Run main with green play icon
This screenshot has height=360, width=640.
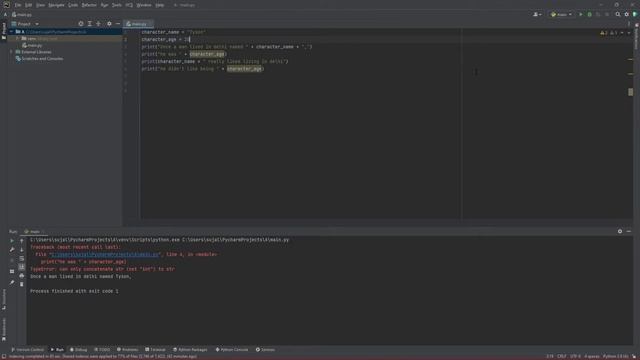[x=581, y=14]
